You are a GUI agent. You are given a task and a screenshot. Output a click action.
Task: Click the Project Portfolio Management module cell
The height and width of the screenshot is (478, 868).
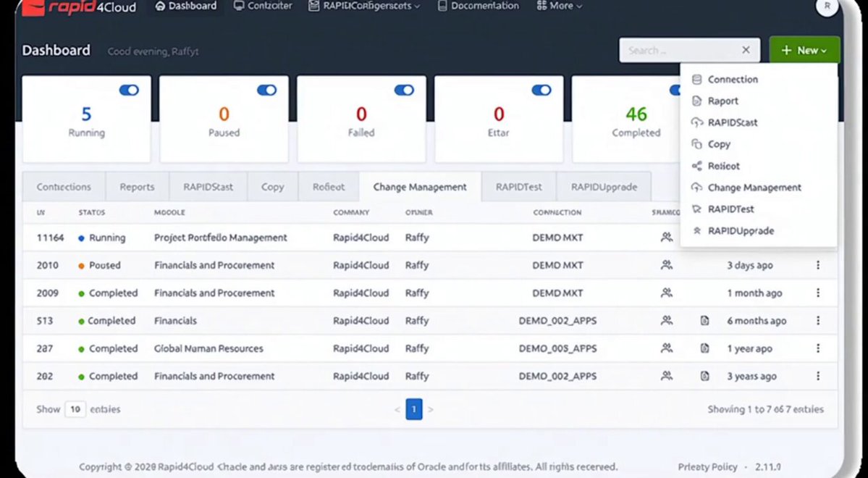[x=220, y=237]
